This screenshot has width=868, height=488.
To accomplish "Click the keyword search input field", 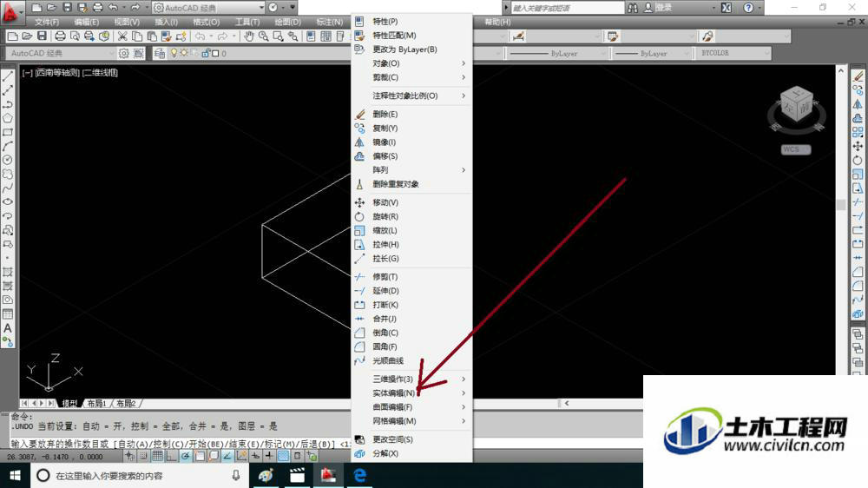I will pos(567,8).
